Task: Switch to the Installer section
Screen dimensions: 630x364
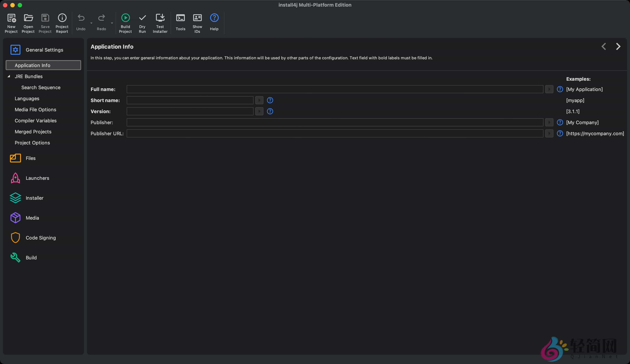Action: [x=27, y=198]
